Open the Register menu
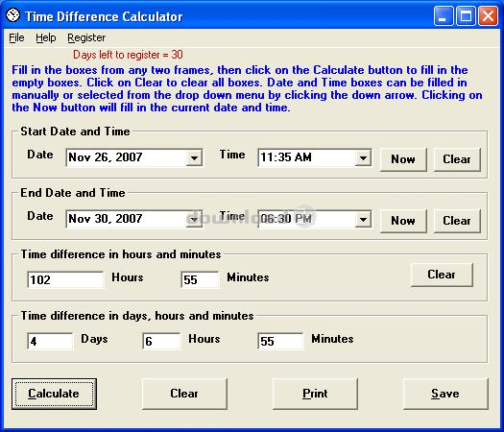The image size is (504, 432). pyautogui.click(x=86, y=38)
